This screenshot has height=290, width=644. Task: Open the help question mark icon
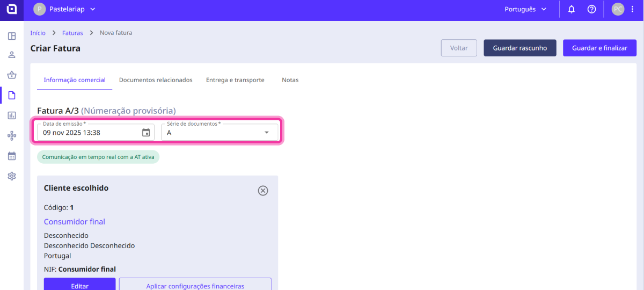coord(591,10)
